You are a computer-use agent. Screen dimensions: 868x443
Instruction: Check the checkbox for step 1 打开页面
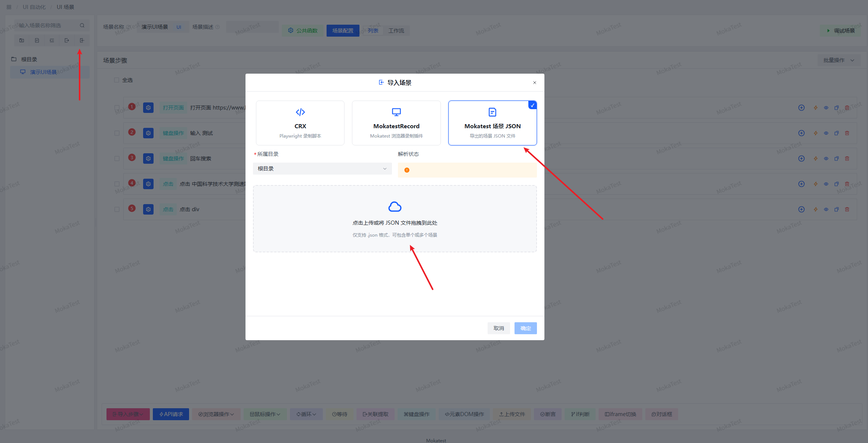117,108
